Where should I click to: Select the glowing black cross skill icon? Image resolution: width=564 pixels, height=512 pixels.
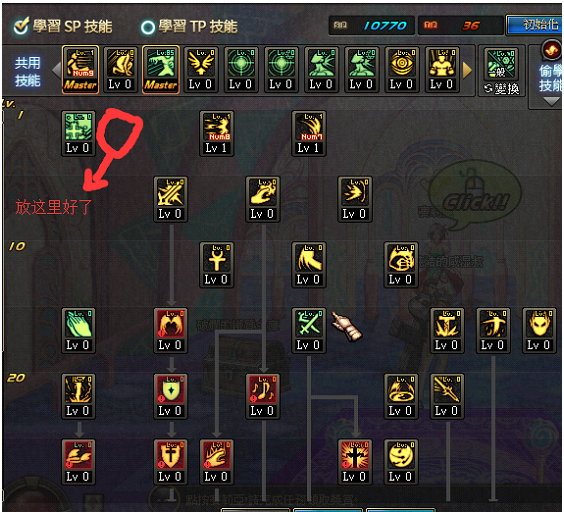355,462
